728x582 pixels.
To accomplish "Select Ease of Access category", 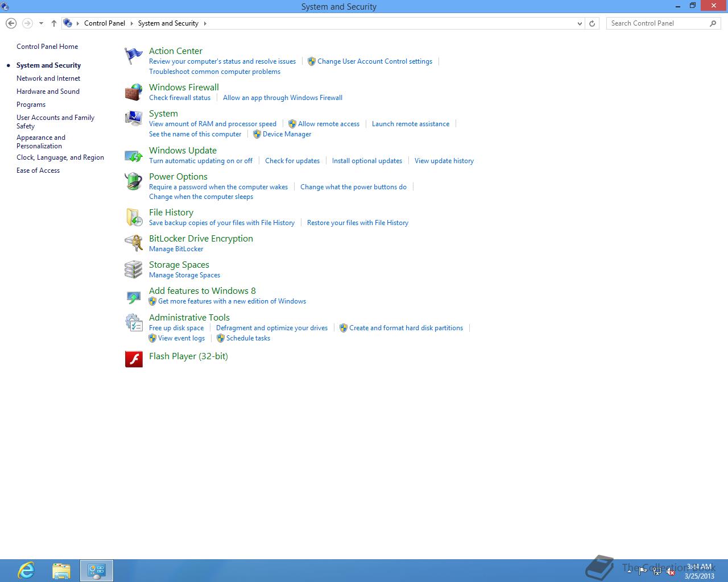I will (38, 171).
